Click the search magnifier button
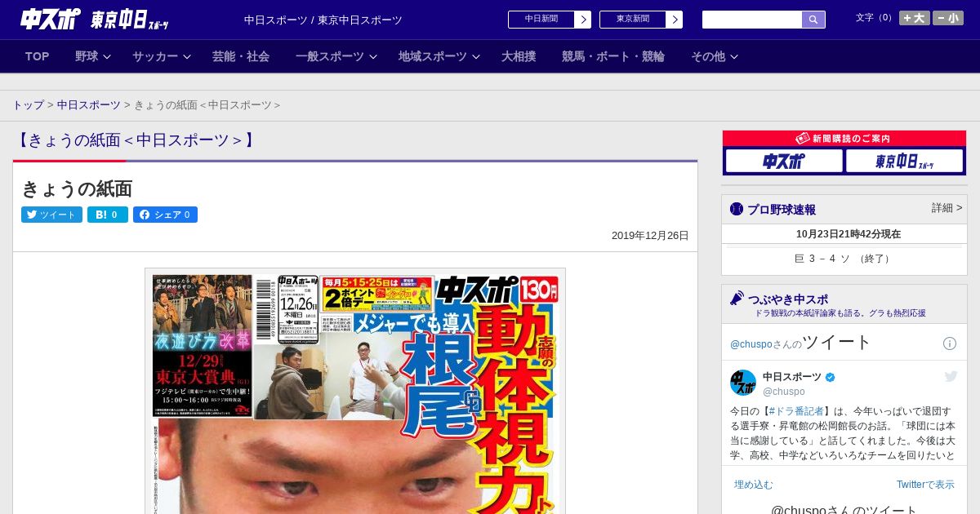The width and height of the screenshot is (980, 514). pyautogui.click(x=813, y=20)
